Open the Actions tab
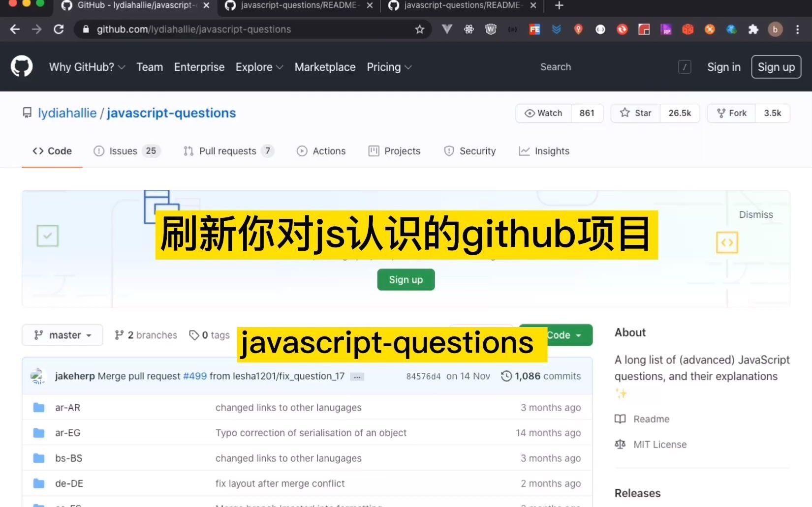Image resolution: width=812 pixels, height=507 pixels. pos(321,151)
